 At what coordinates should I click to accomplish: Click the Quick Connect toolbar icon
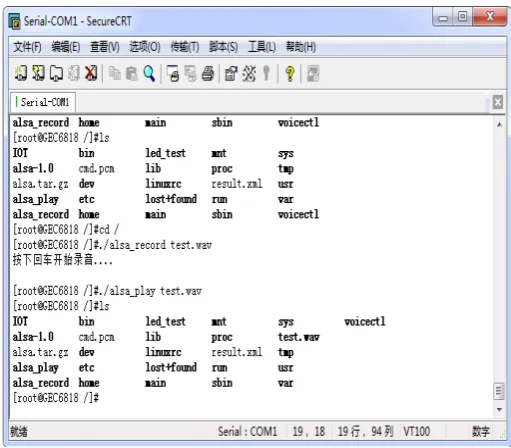(38, 73)
